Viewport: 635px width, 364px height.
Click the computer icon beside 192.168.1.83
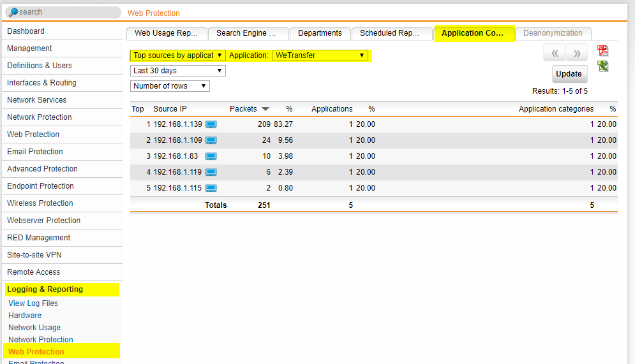[x=211, y=156]
